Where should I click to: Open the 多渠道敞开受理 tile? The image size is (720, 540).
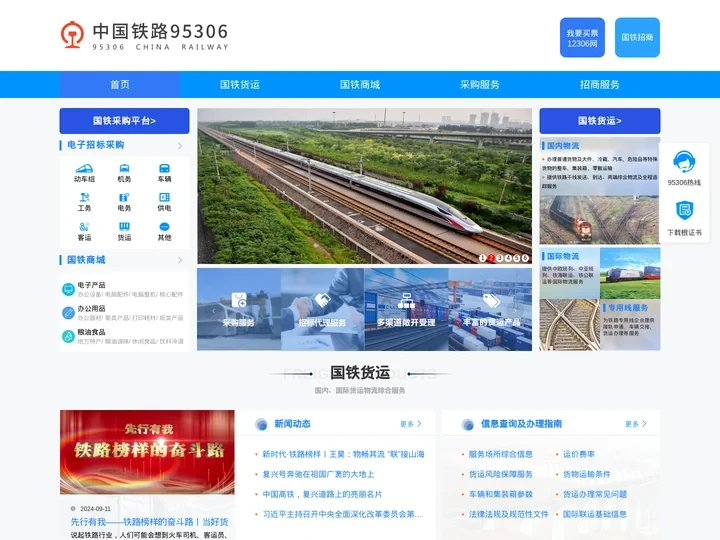[406, 309]
